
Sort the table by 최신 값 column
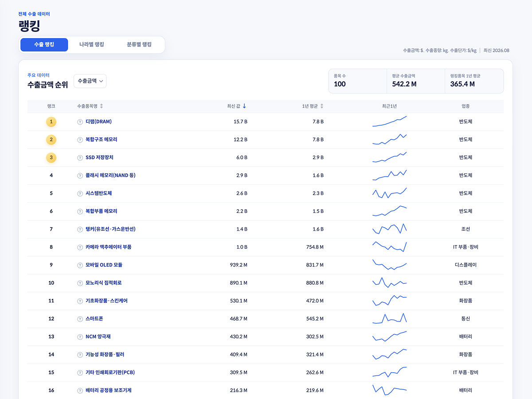237,106
